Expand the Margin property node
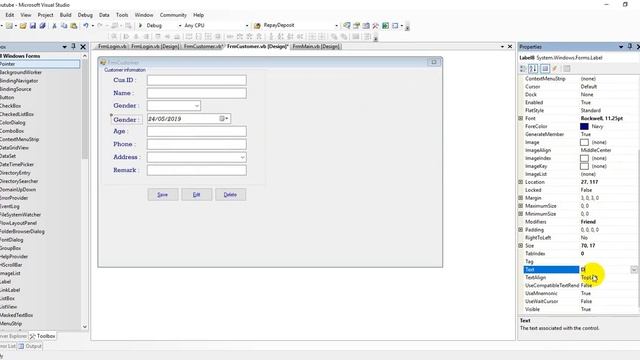 pos(521,198)
